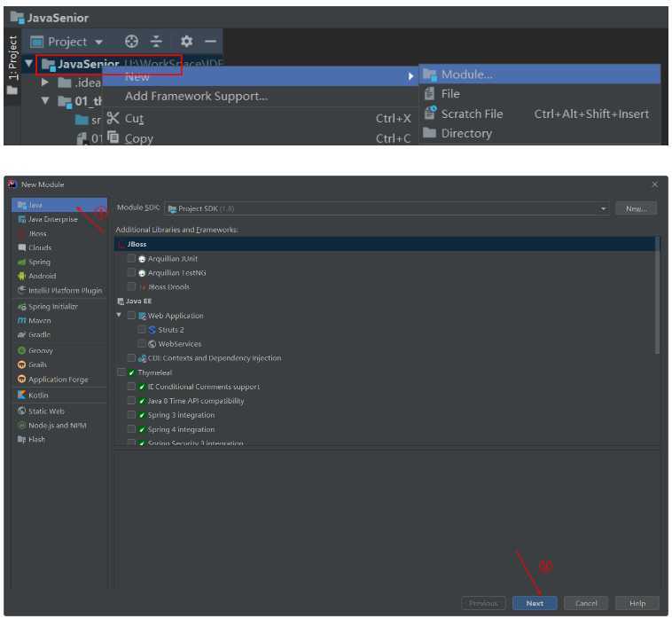The width and height of the screenshot is (672, 619).
Task: Click the collapse all icon in Project toolbar
Action: 156,42
